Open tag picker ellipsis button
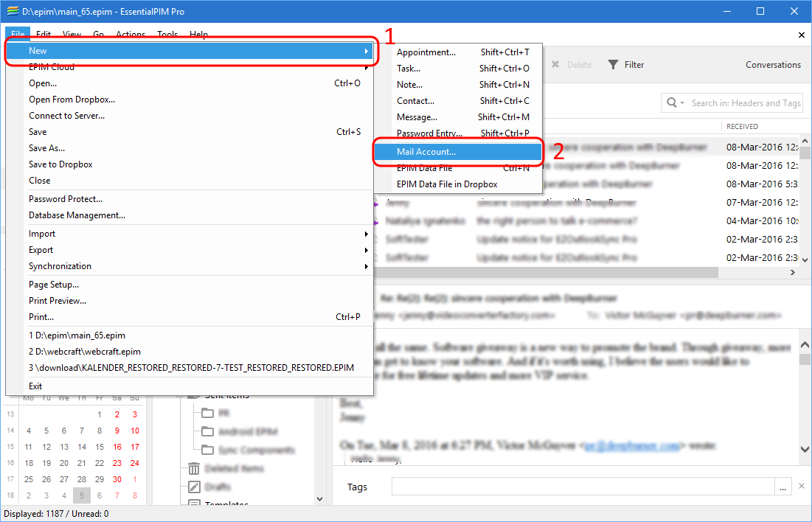The image size is (812, 522). pos(782,487)
